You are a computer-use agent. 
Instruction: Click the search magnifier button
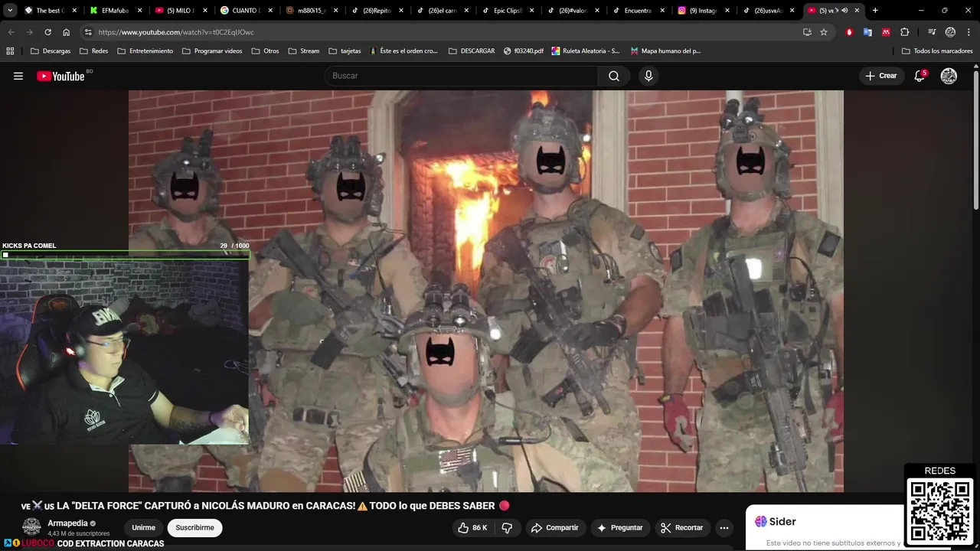(614, 76)
